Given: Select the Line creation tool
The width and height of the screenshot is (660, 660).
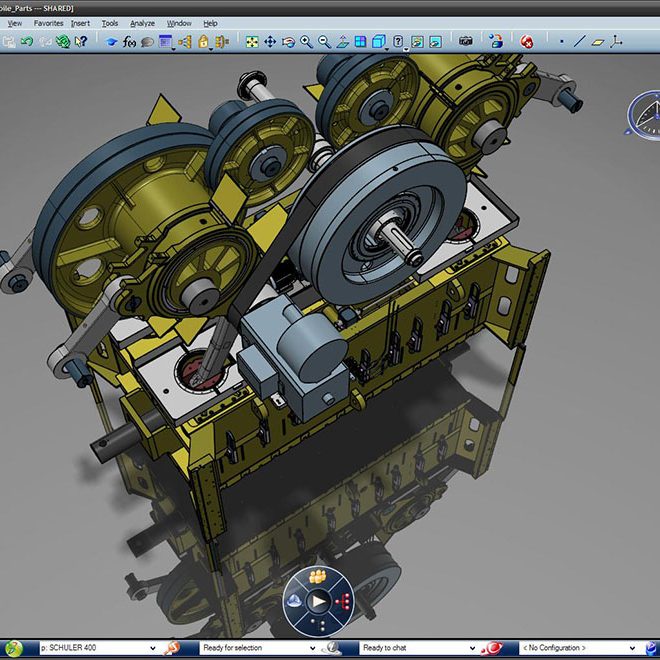Looking at the screenshot, I should tap(579, 42).
